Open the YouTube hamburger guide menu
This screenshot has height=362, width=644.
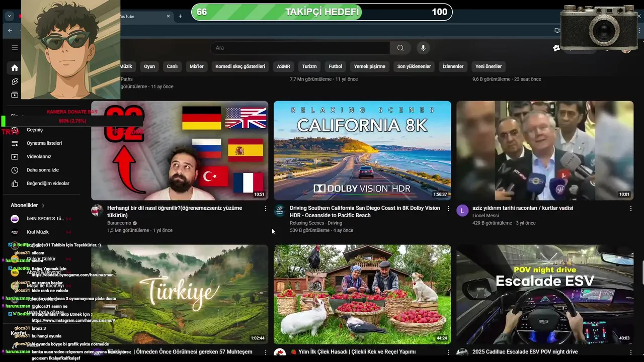coord(15,48)
